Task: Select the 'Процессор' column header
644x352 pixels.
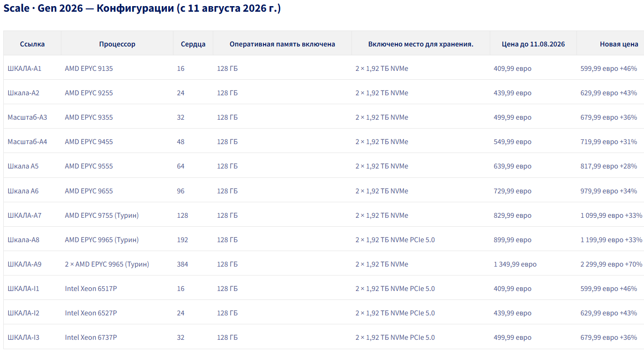Action: 117,44
